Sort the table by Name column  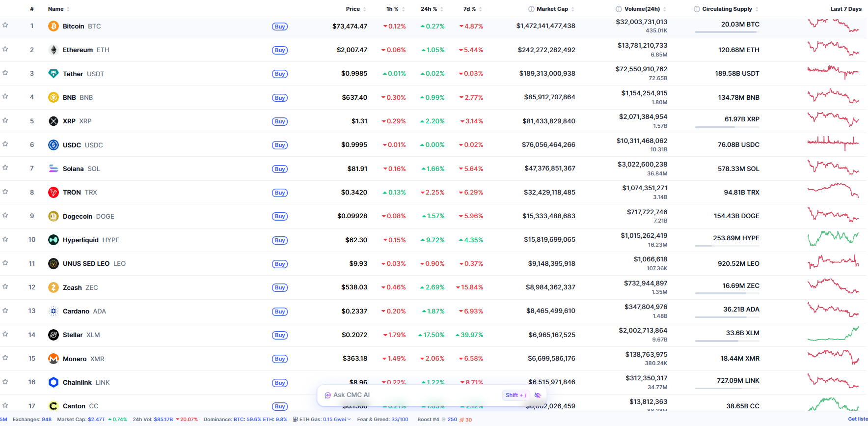(x=59, y=9)
